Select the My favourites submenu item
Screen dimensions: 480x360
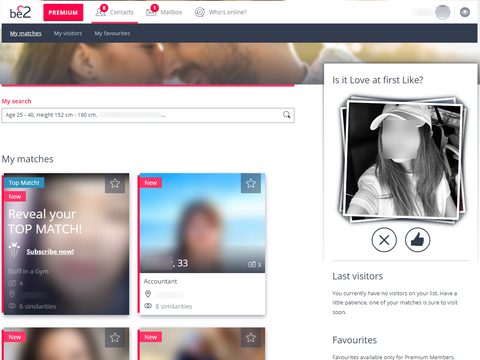[112, 33]
